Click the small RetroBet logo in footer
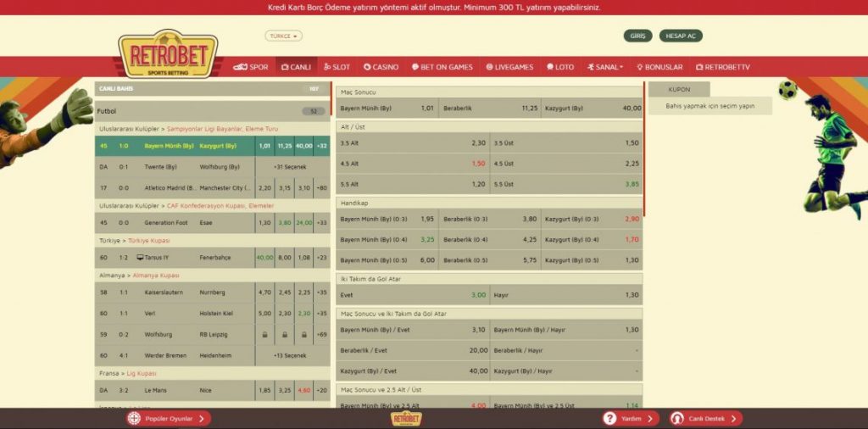Viewport: 868px width, 429px height. tap(406, 418)
